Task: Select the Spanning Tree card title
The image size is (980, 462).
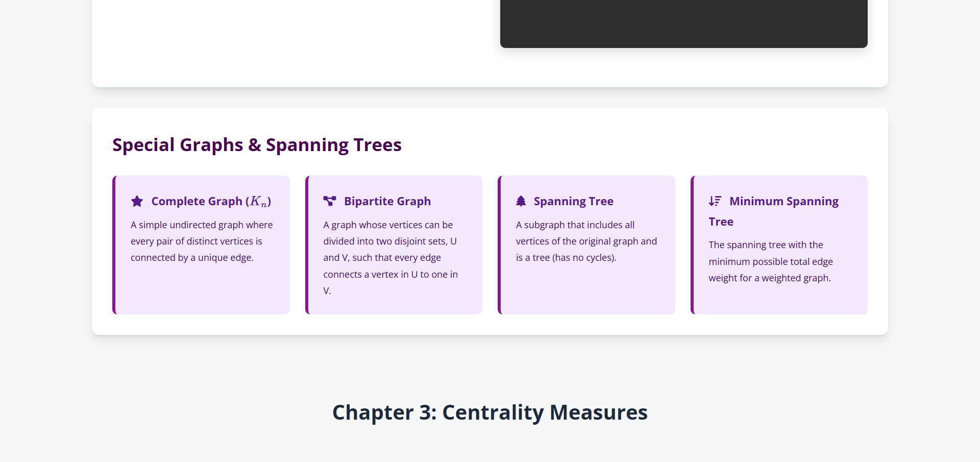Action: 574,201
